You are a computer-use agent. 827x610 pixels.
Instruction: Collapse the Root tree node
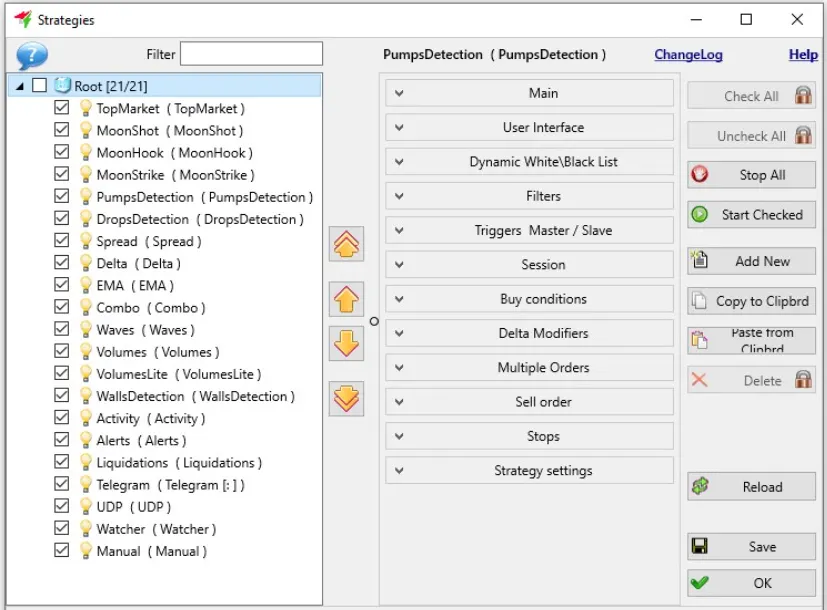pyautogui.click(x=20, y=86)
